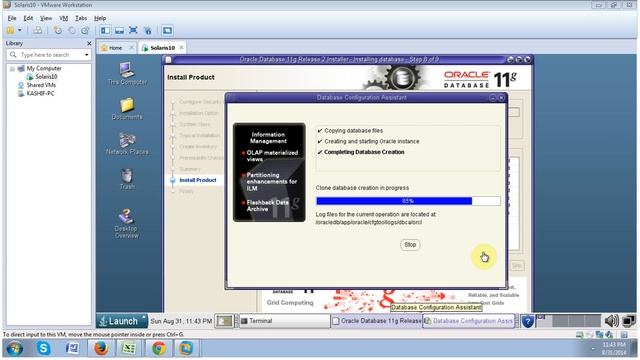Take a snapshot using the snapshot icon

[x=58, y=30]
